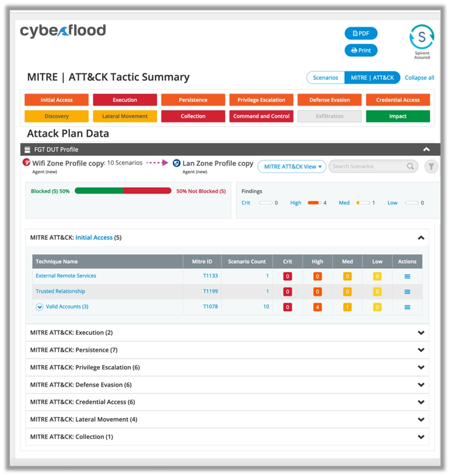Expand the MITRE ATT&CK: Execution section
Screen dimensions: 450x476
pos(420,333)
